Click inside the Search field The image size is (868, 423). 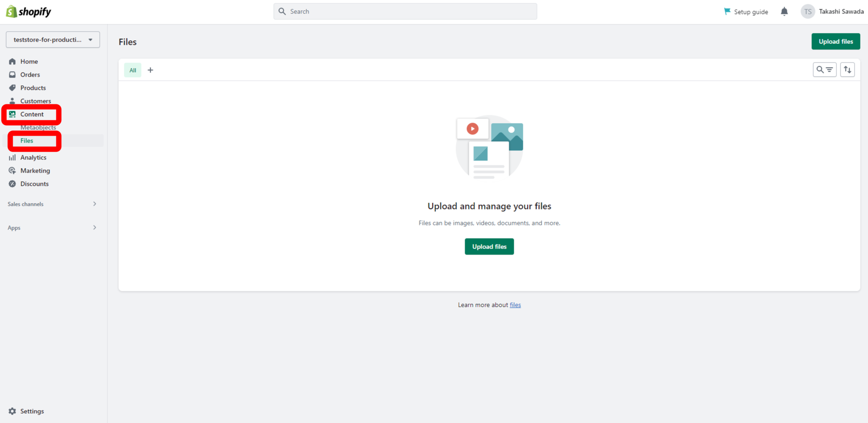tap(405, 11)
